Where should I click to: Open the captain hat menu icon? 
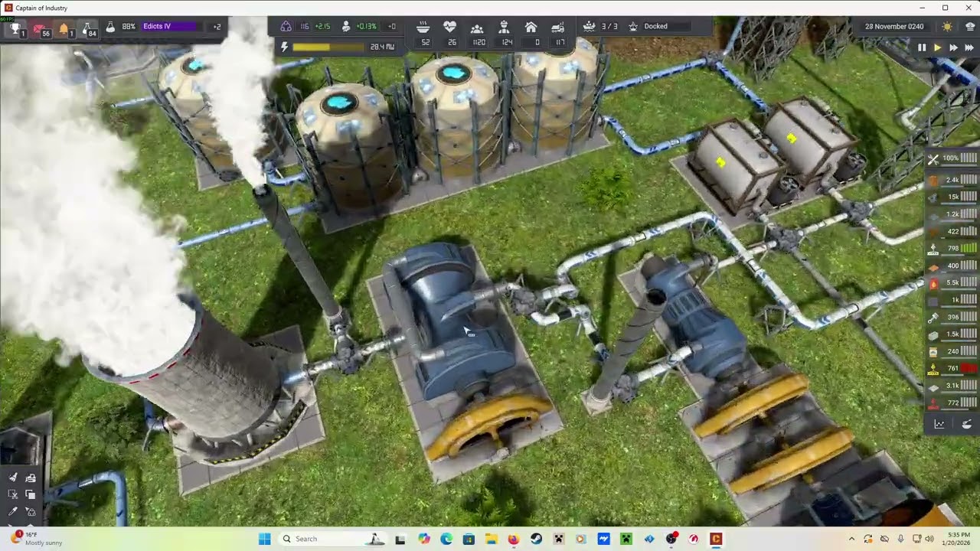(969, 26)
